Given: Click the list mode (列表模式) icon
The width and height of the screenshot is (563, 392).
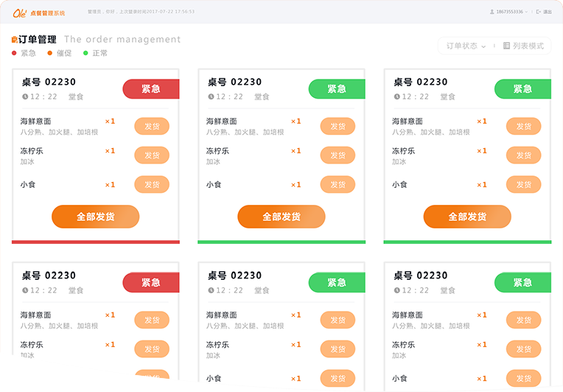Looking at the screenshot, I should [x=506, y=46].
